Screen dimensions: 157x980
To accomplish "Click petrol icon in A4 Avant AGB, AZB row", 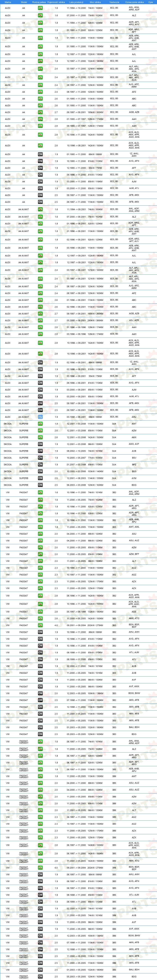I will [40, 313].
